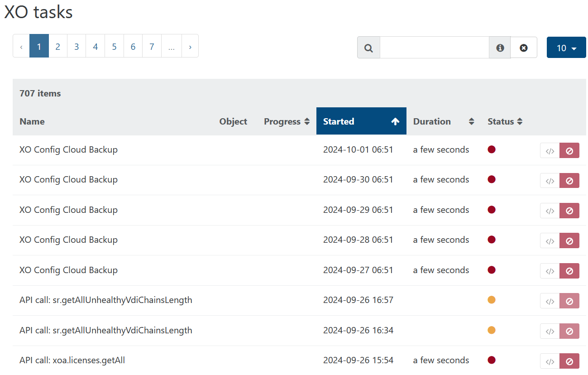Click the '2024-09-29 06:51' started time

(x=358, y=210)
